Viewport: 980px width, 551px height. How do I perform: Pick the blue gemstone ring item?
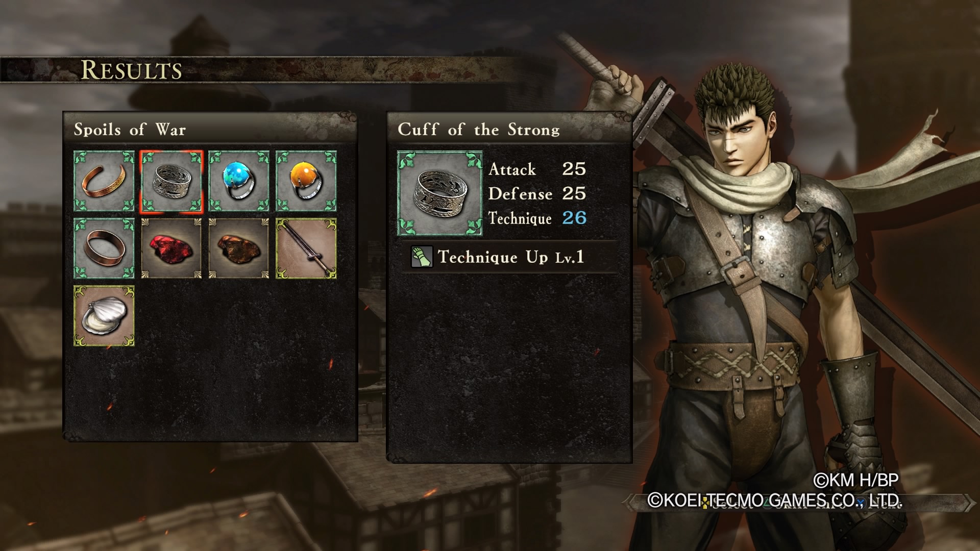click(x=239, y=181)
